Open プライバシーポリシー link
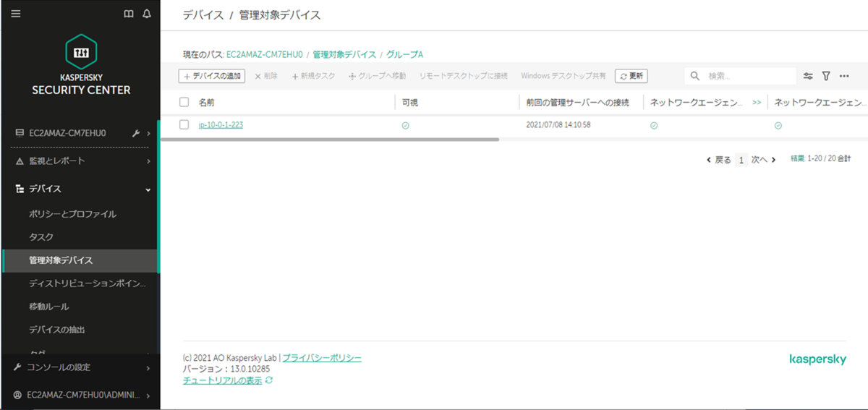This screenshot has height=410, width=868. click(x=322, y=358)
